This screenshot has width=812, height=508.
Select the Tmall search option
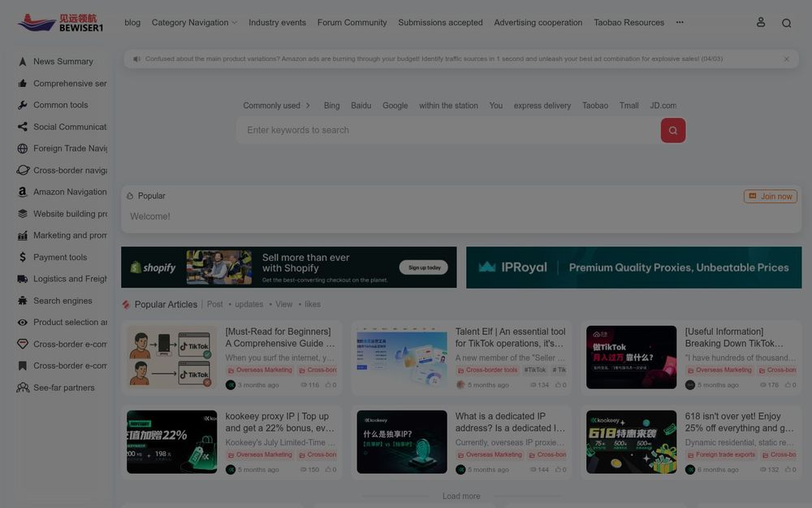[x=628, y=106]
